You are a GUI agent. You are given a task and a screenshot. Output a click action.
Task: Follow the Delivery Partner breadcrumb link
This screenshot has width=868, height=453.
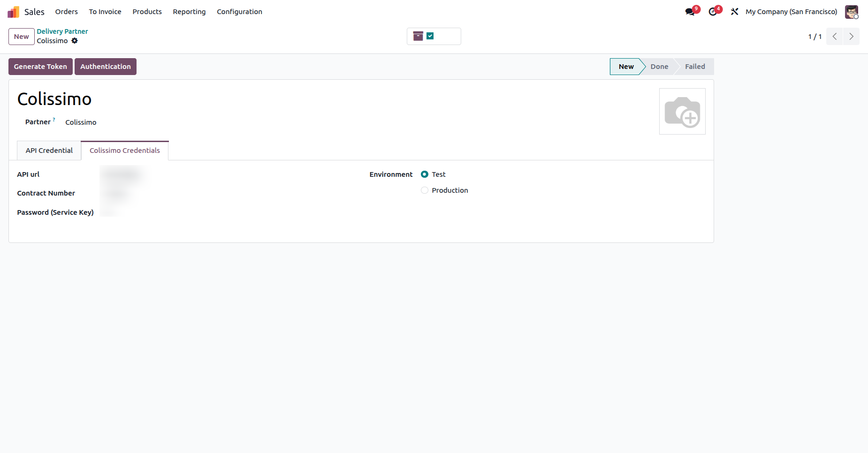click(x=62, y=31)
